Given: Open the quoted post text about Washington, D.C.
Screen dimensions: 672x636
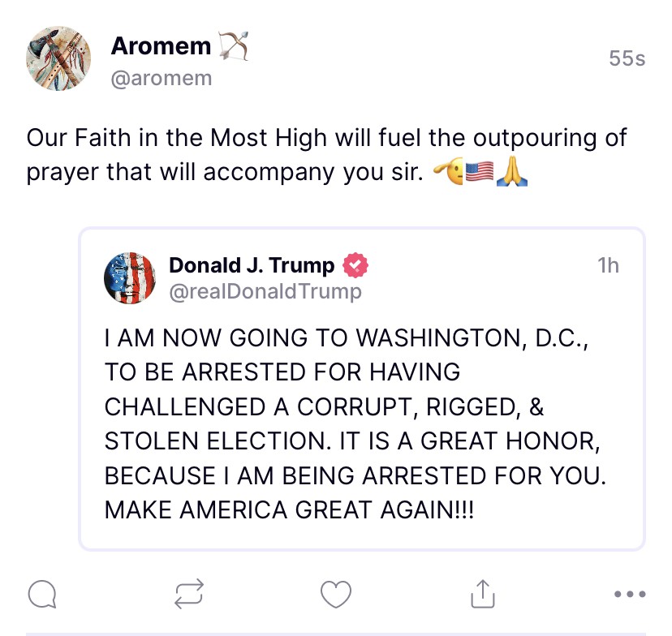Looking at the screenshot, I should tap(355, 424).
